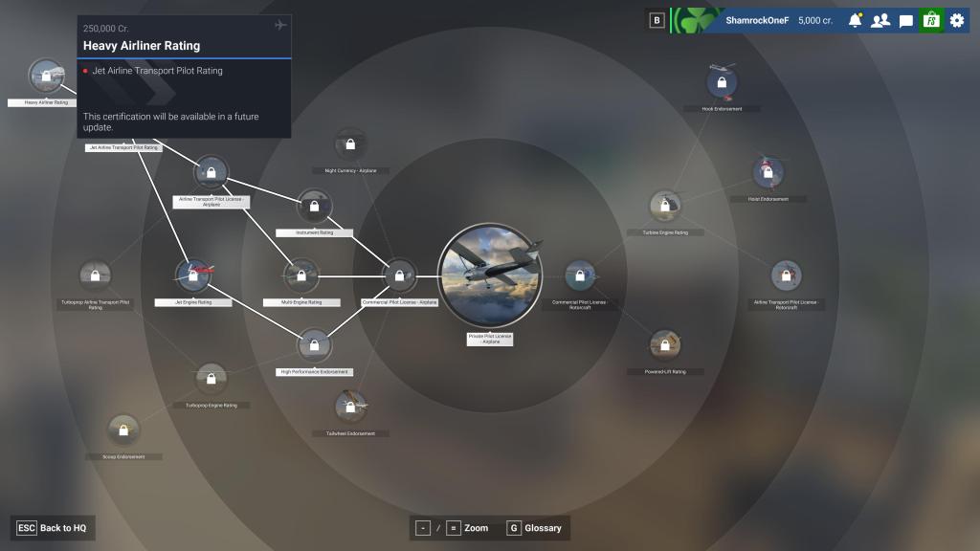The image size is (980, 551).
Task: Open the Glossary
Action: (534, 528)
